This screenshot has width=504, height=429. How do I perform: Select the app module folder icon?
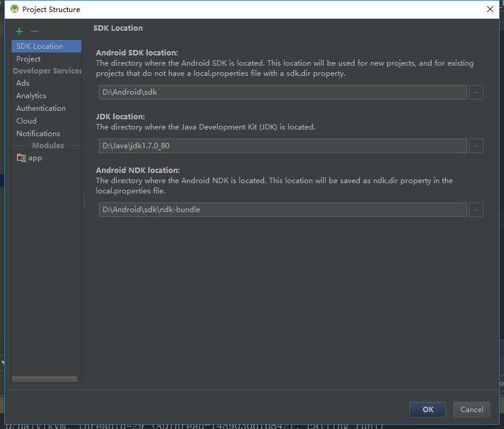21,158
